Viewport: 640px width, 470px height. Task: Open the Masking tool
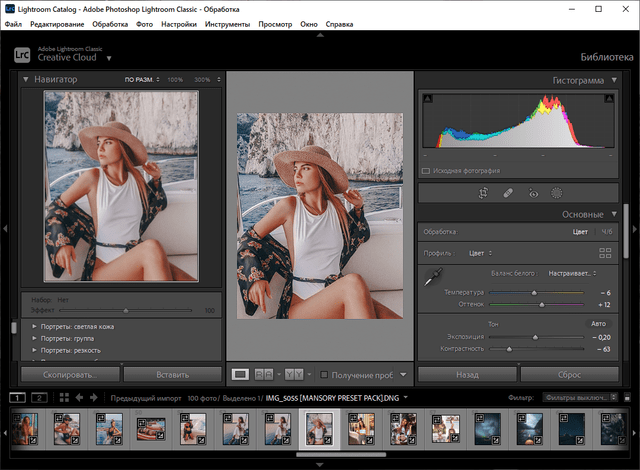click(557, 192)
